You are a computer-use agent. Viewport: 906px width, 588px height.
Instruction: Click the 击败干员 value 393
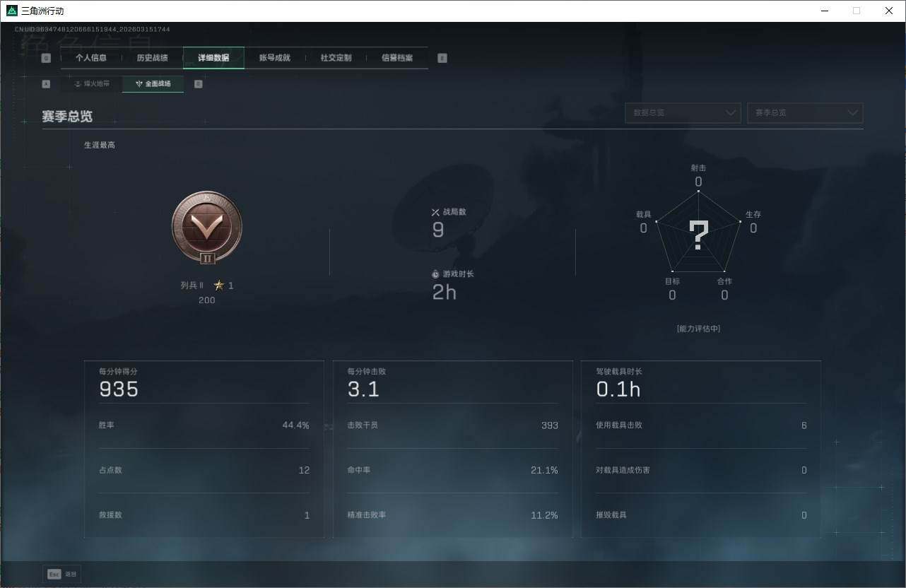549,425
